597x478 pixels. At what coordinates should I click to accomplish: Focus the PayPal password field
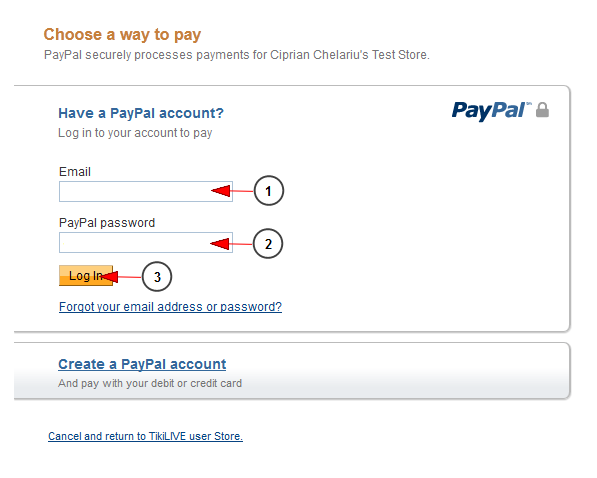pos(146,243)
